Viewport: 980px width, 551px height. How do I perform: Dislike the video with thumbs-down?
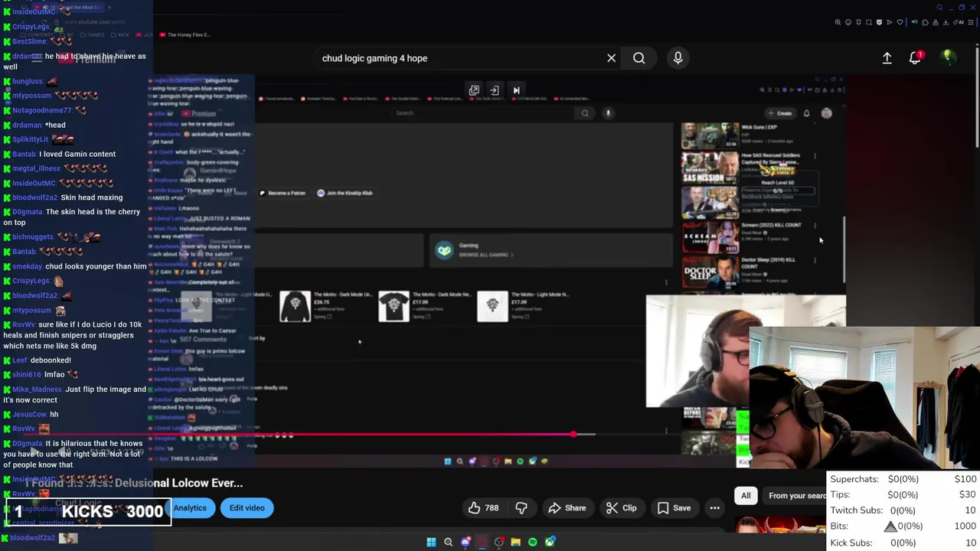pos(521,508)
